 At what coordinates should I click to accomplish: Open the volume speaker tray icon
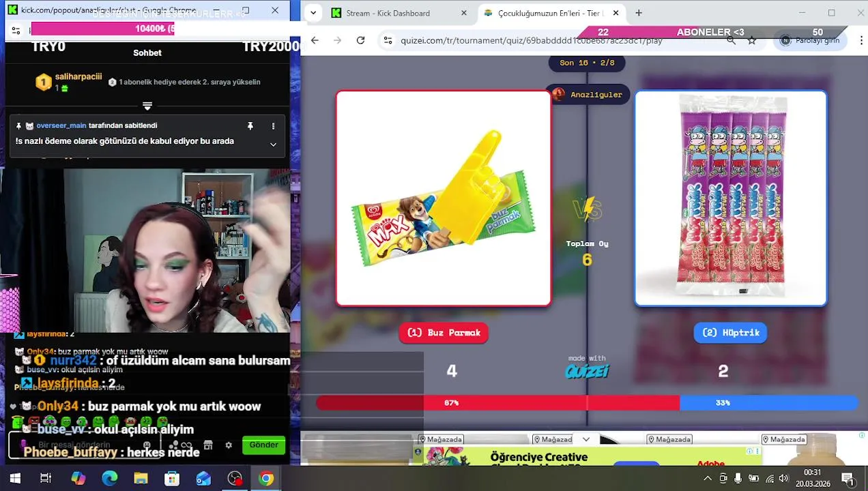[783, 479]
